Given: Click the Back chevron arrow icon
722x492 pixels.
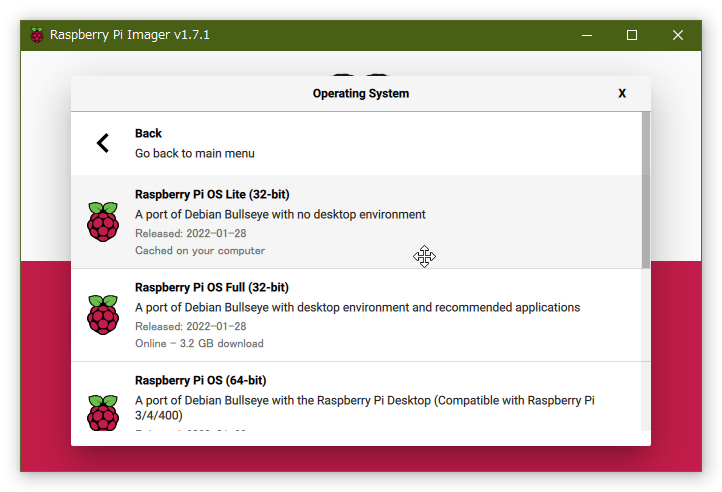Looking at the screenshot, I should click(103, 143).
